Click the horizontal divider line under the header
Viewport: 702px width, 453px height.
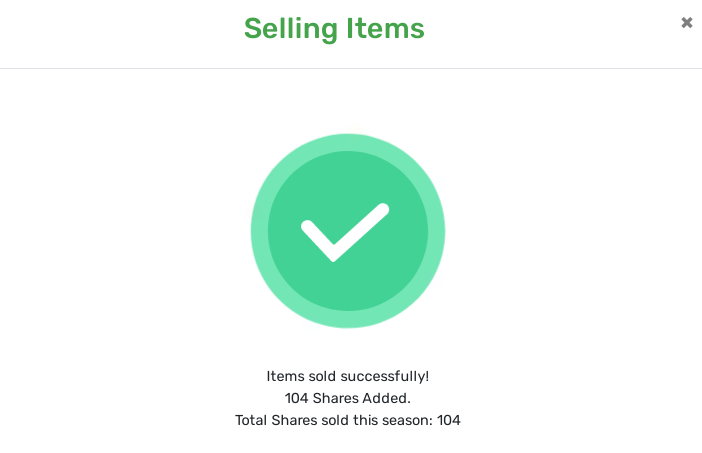pyautogui.click(x=351, y=68)
